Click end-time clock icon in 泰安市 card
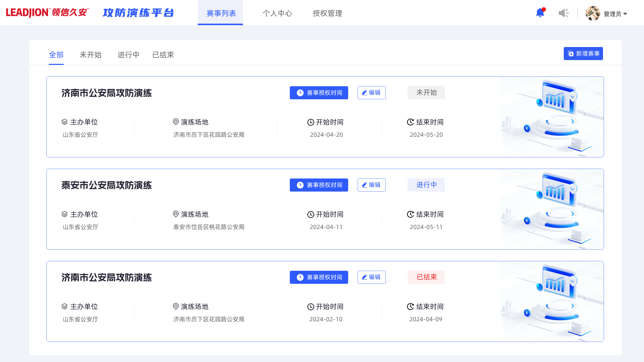This screenshot has width=644, height=362. (x=410, y=214)
